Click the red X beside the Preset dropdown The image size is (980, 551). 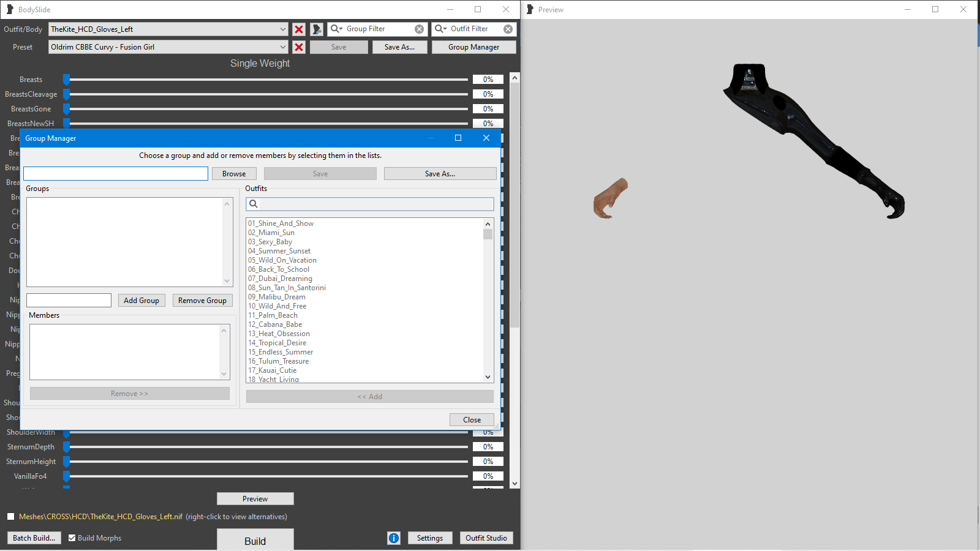299,47
